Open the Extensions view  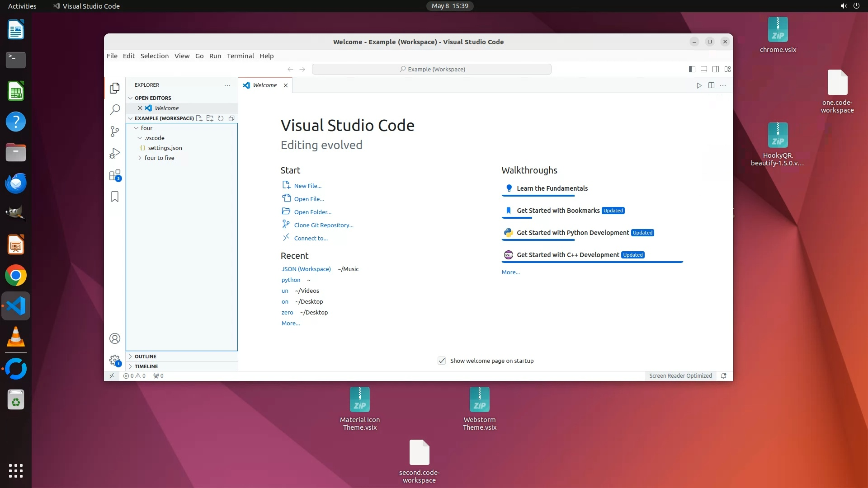115,175
